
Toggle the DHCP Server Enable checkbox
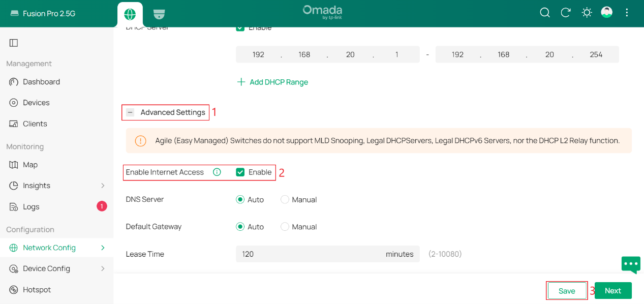240,28
